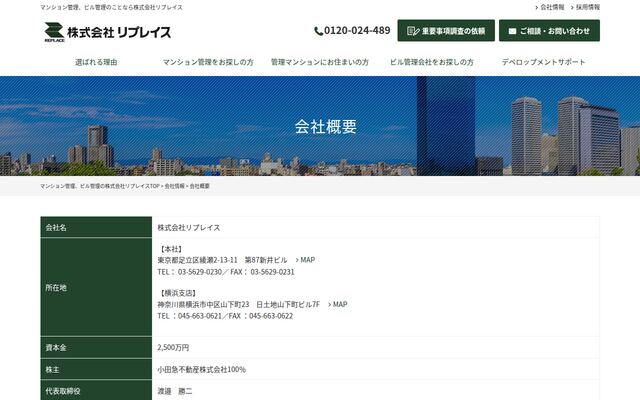Open MAP link for 横浜支店 address
Screen dimensions: 640x400
pyautogui.click(x=338, y=304)
